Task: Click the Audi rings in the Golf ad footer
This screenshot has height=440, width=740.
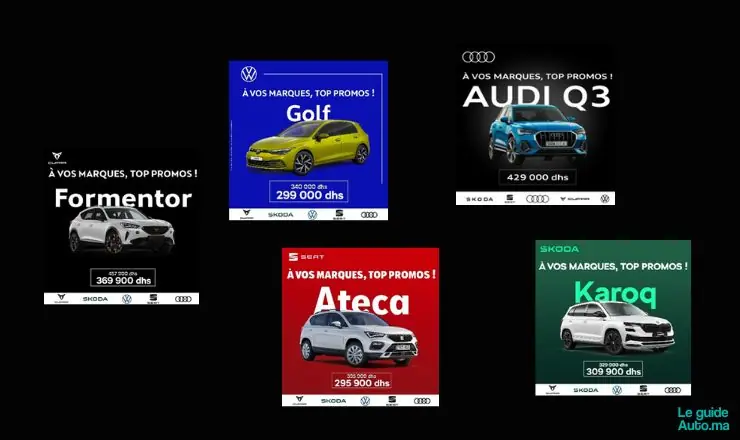Action: click(x=369, y=215)
